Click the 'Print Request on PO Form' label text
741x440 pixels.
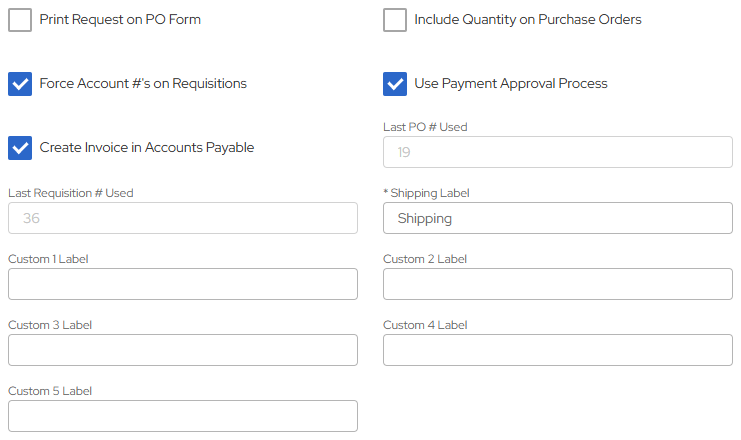(x=120, y=20)
